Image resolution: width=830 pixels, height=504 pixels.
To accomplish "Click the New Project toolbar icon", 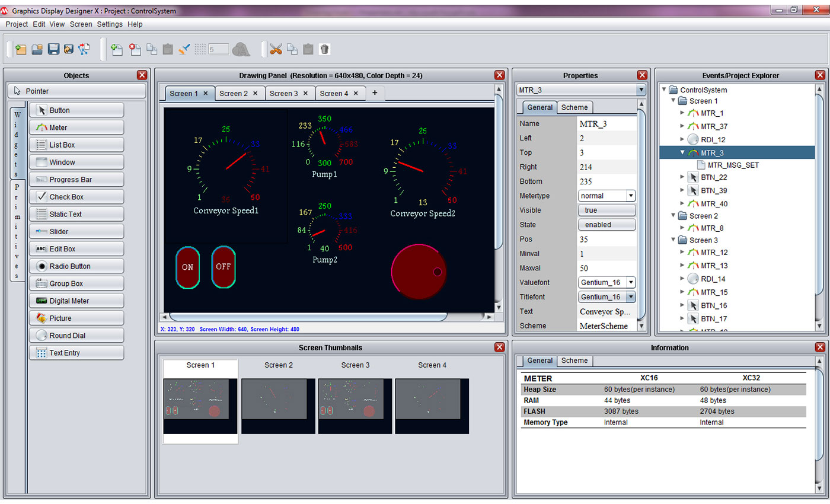I will coord(21,50).
